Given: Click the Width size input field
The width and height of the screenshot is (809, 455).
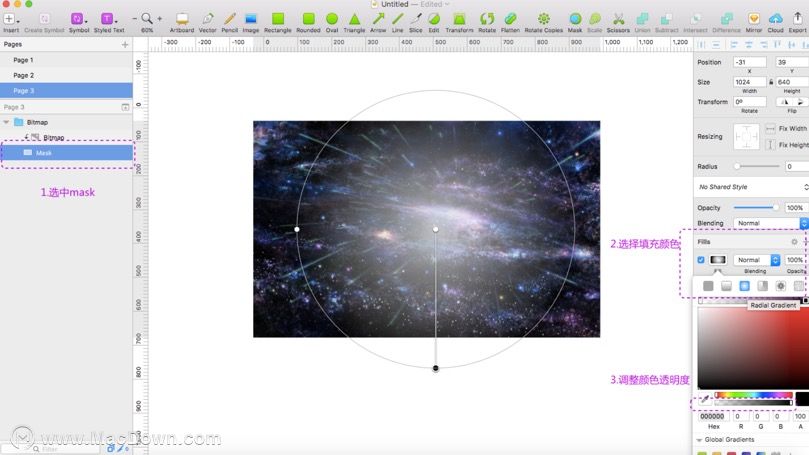Looking at the screenshot, I should click(750, 82).
